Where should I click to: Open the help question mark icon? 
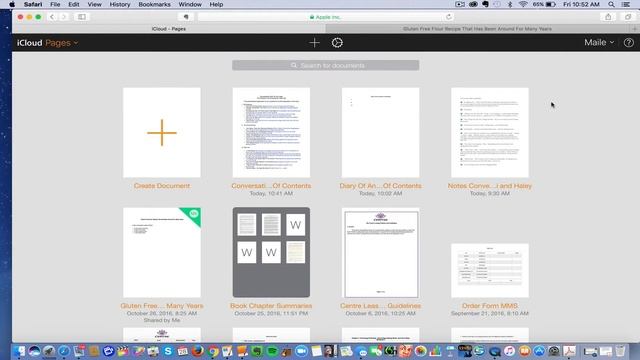(x=629, y=42)
